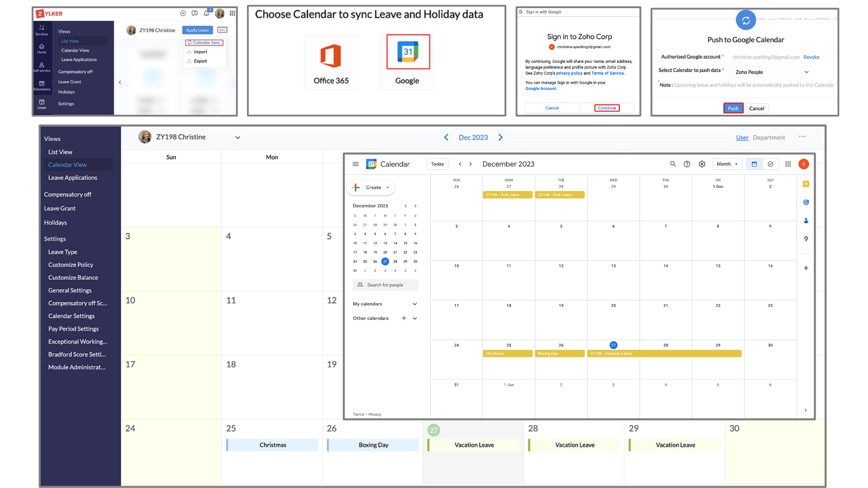The height and width of the screenshot is (488, 868).
Task: Click next month arrow beside Dec 2023
Action: tap(500, 137)
